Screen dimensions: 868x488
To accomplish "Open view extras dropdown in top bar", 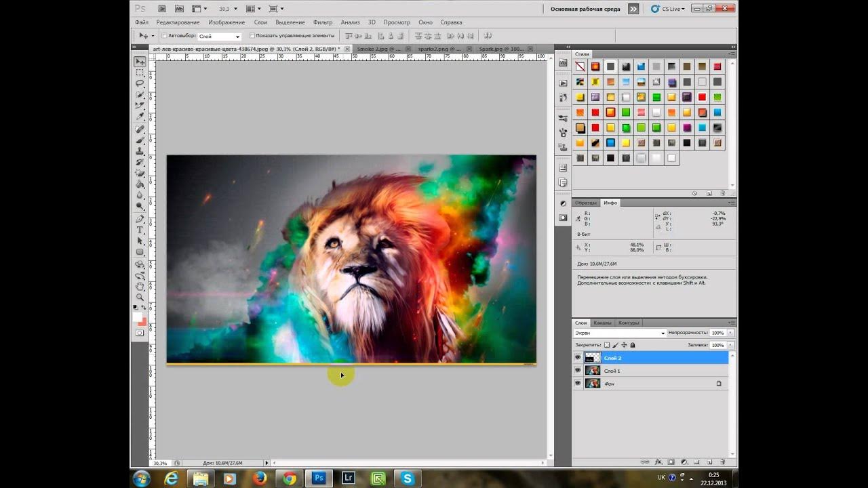I will click(x=199, y=9).
